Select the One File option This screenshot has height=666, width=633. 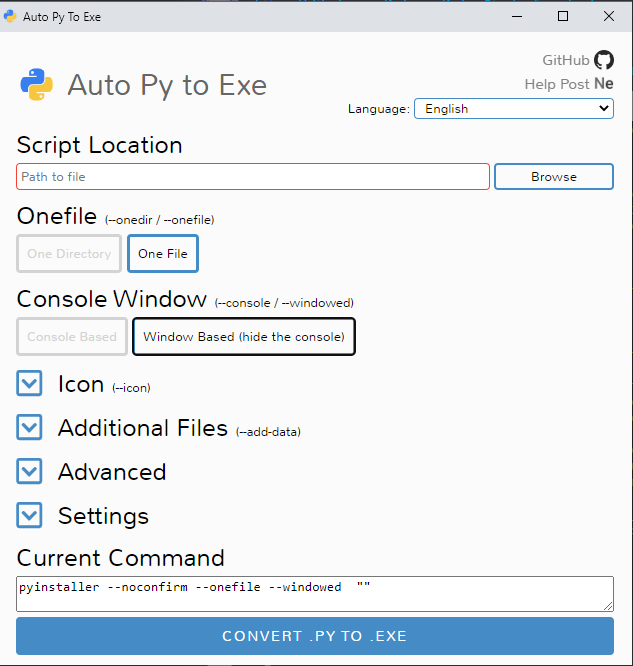tap(163, 254)
